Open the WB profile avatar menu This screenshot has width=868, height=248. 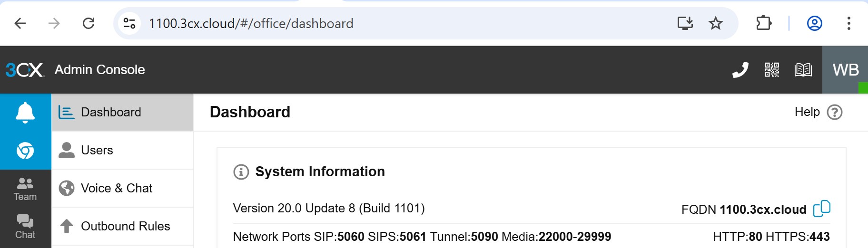tap(845, 70)
